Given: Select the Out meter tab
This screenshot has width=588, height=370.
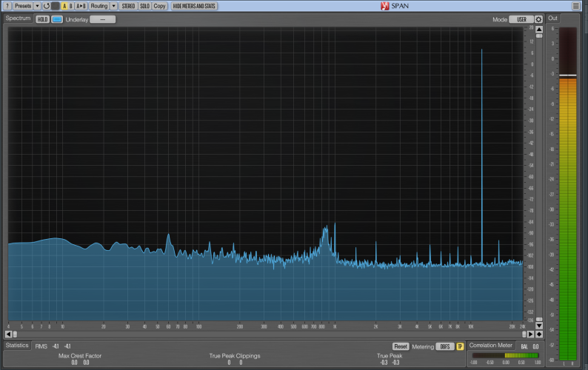Looking at the screenshot, I should click(552, 18).
